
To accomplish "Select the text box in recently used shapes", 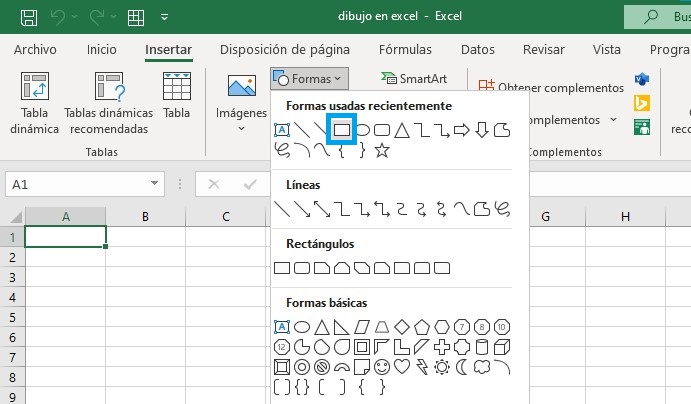I will [x=282, y=130].
